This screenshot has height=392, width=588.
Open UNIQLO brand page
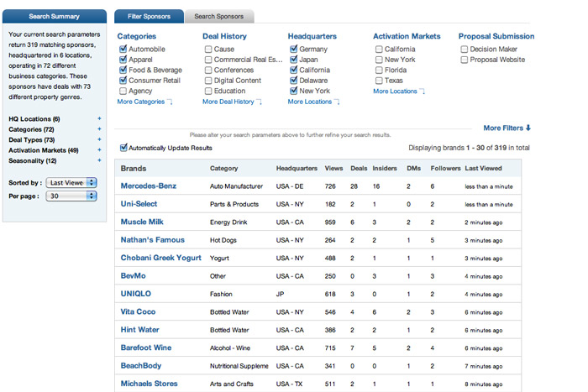136,294
